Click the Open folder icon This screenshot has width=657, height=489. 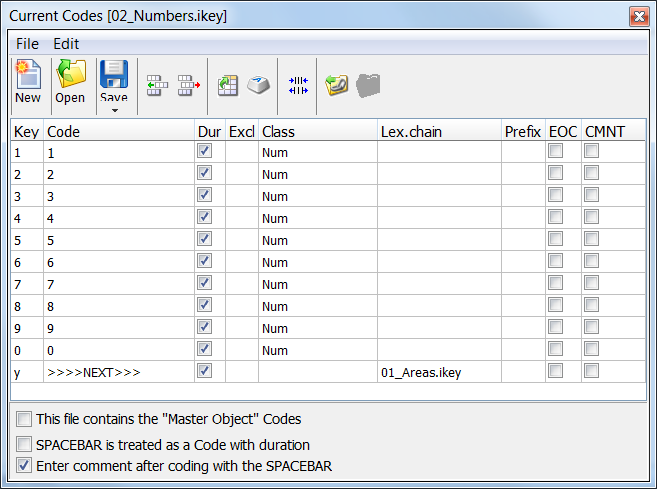[x=70, y=81]
